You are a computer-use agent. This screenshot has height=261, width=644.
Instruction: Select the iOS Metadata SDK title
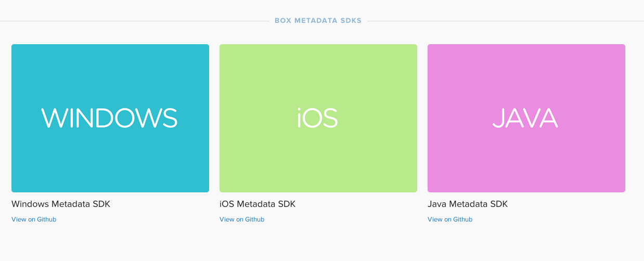click(x=257, y=204)
